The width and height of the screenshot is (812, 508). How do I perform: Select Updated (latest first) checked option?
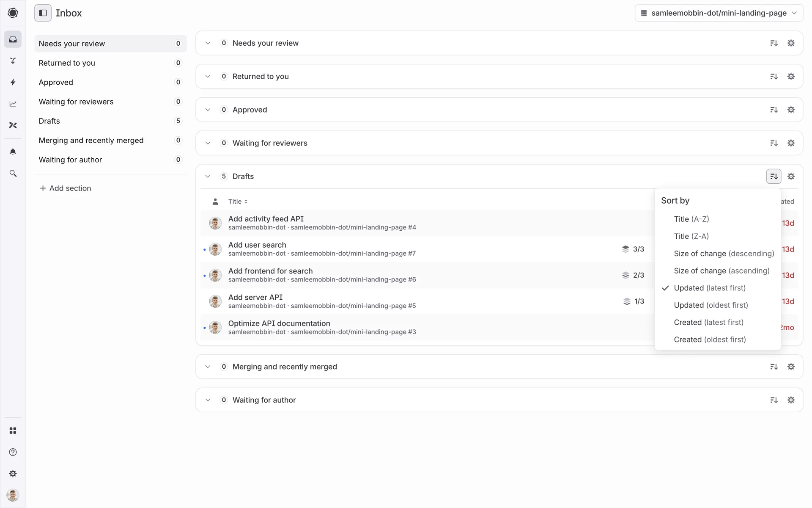709,288
